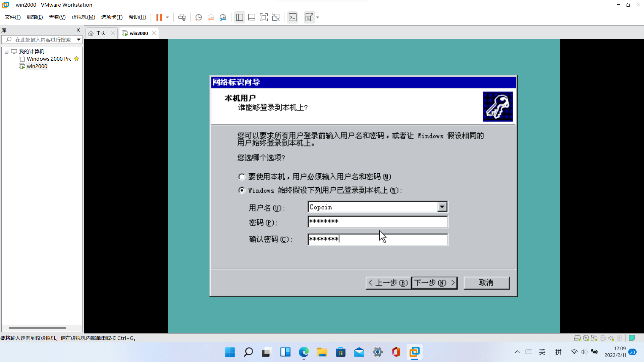Show or hide the library panel

point(239,17)
